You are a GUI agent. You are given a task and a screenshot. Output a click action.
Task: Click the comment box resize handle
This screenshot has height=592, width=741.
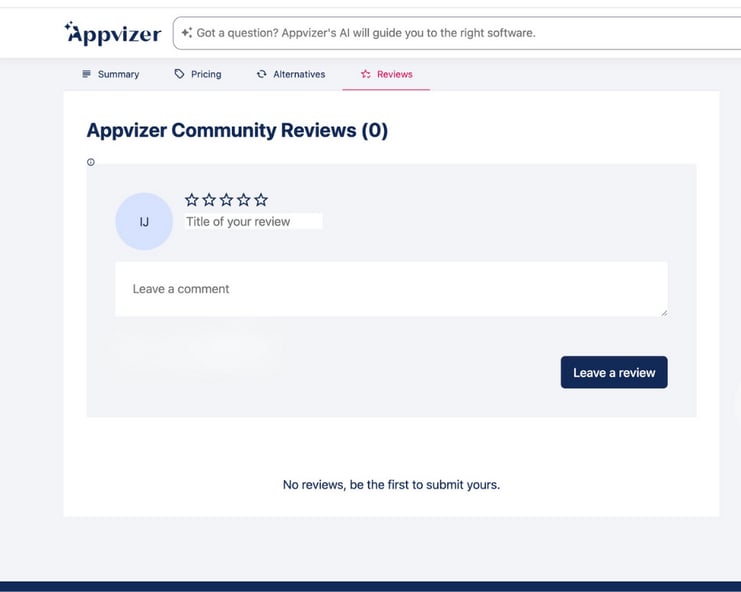[x=663, y=312]
